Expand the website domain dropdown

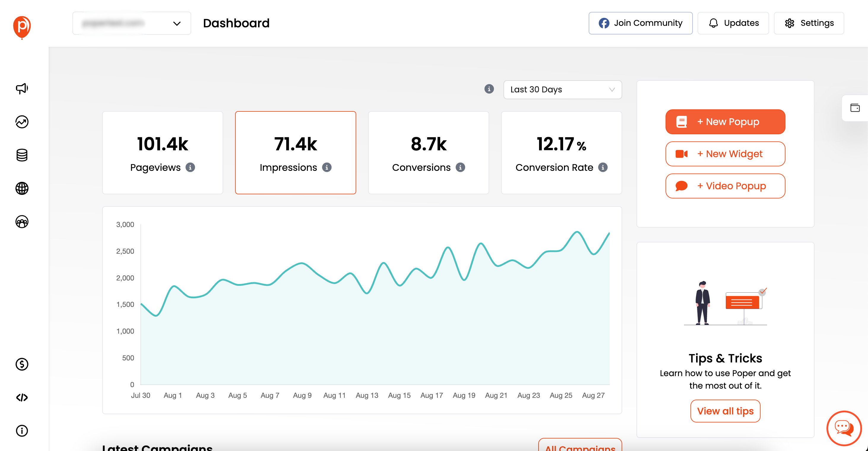pyautogui.click(x=132, y=23)
